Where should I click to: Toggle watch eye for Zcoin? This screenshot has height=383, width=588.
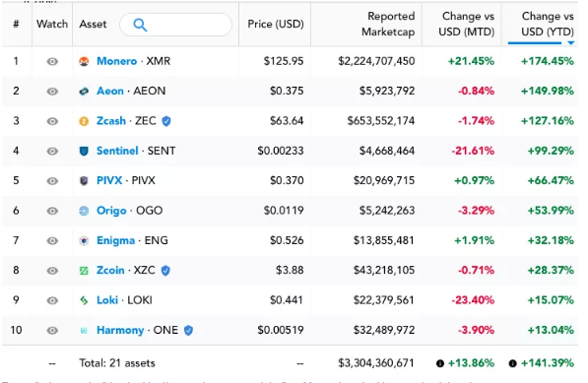52,271
